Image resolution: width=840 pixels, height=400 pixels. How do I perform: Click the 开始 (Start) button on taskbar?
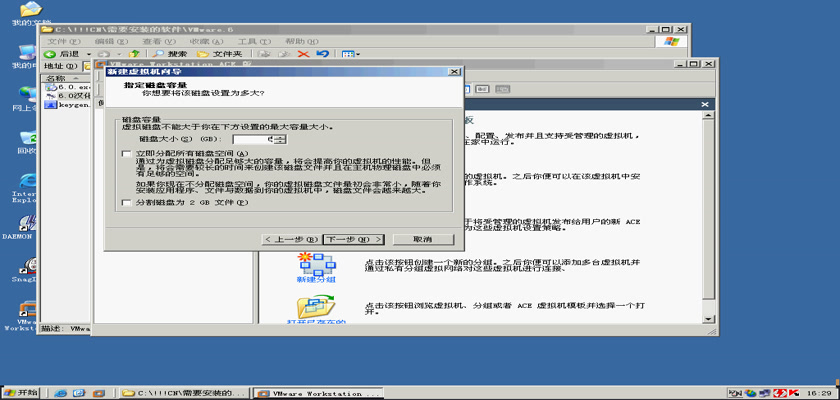pos(22,393)
